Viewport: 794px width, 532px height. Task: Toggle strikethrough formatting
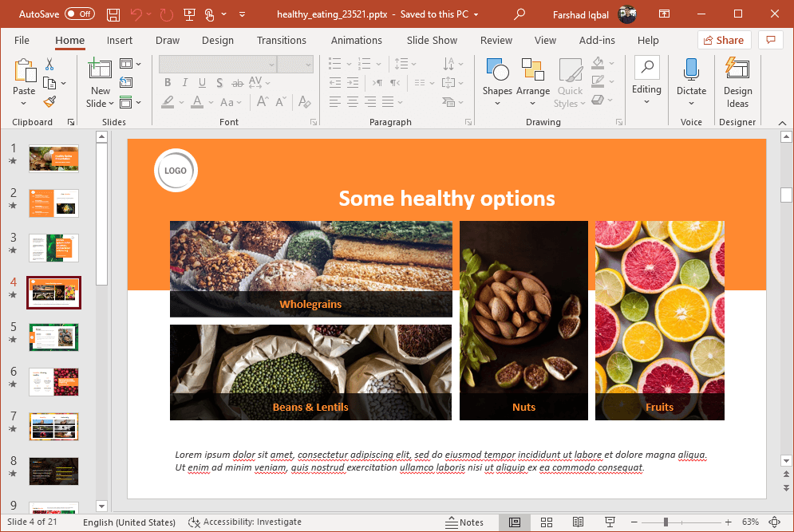237,82
